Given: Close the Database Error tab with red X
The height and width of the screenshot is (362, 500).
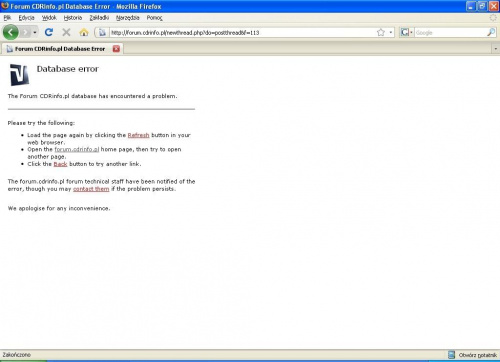Looking at the screenshot, I should (x=116, y=49).
